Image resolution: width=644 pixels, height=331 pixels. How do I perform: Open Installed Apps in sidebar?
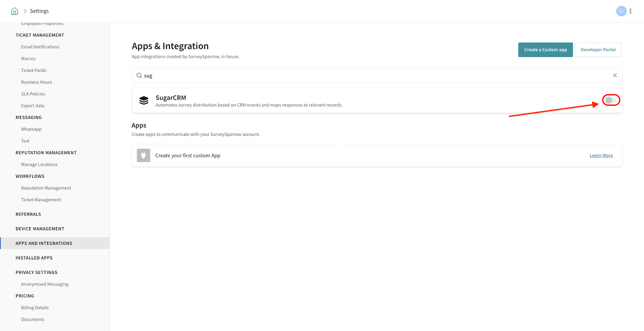pos(34,258)
